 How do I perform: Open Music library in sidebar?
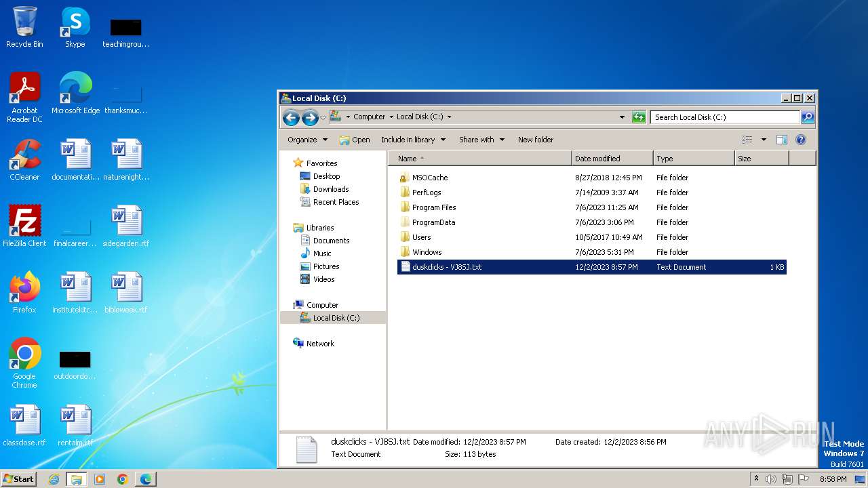(x=315, y=253)
